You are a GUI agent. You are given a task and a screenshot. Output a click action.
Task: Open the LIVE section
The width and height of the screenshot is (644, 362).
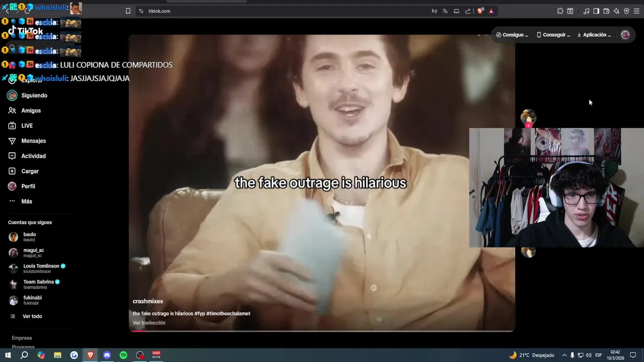(20, 126)
